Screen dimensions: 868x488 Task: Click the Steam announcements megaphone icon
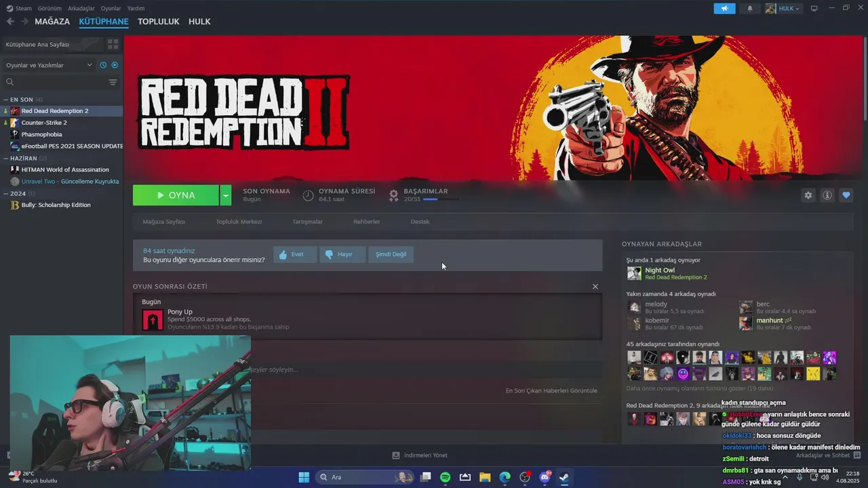click(724, 8)
